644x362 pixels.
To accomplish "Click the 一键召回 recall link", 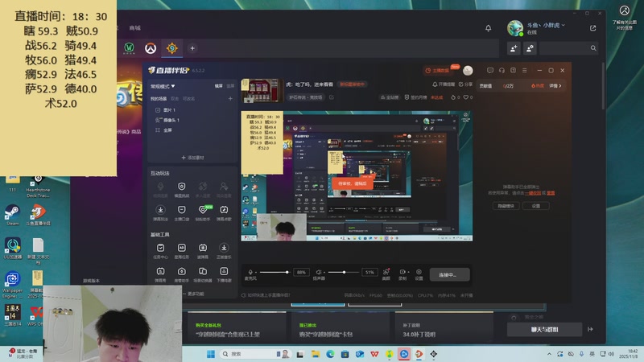I will click(x=533, y=193).
